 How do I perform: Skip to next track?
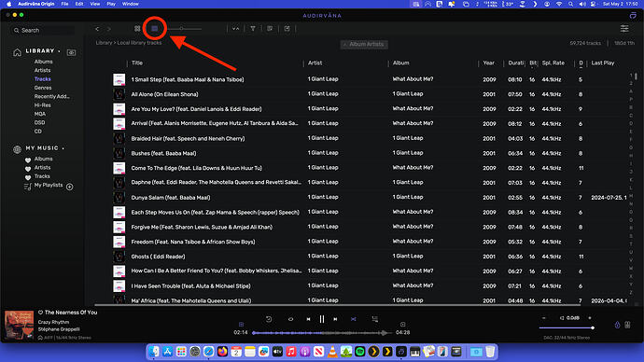click(336, 319)
